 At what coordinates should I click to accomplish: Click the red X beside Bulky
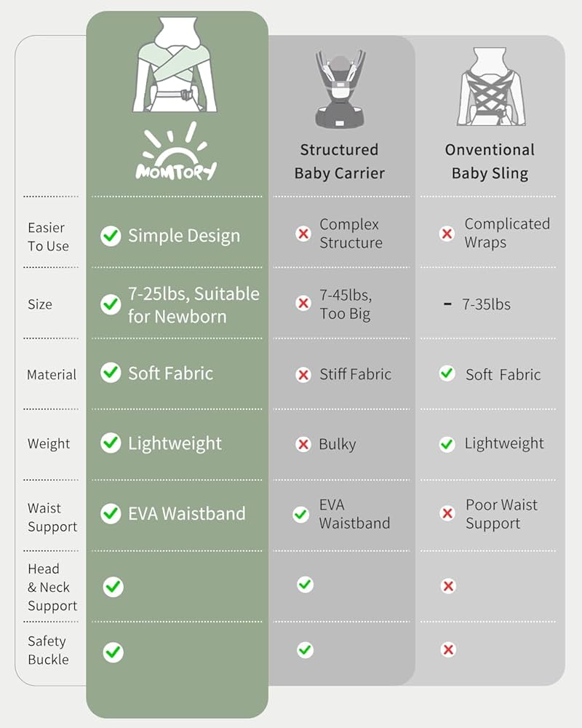pyautogui.click(x=303, y=444)
